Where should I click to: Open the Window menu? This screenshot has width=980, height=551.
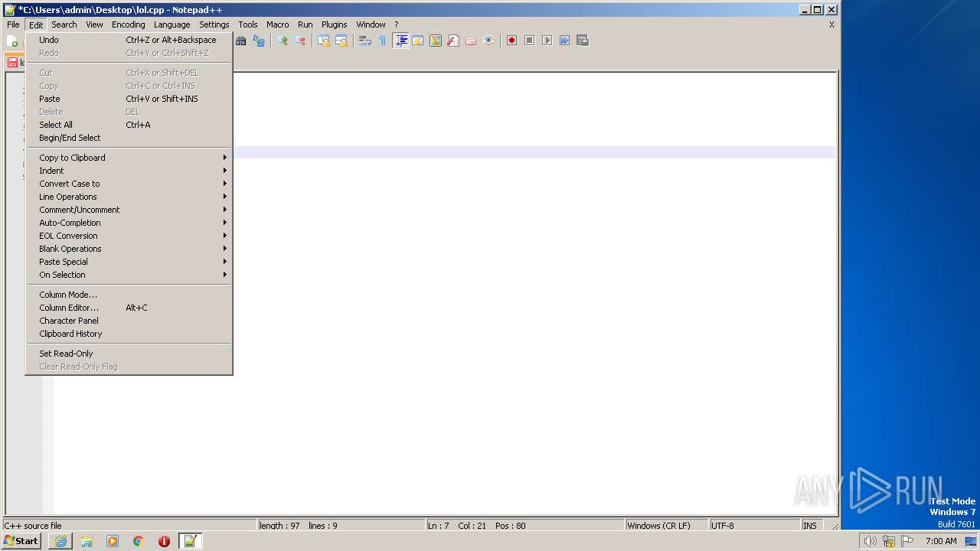point(371,24)
